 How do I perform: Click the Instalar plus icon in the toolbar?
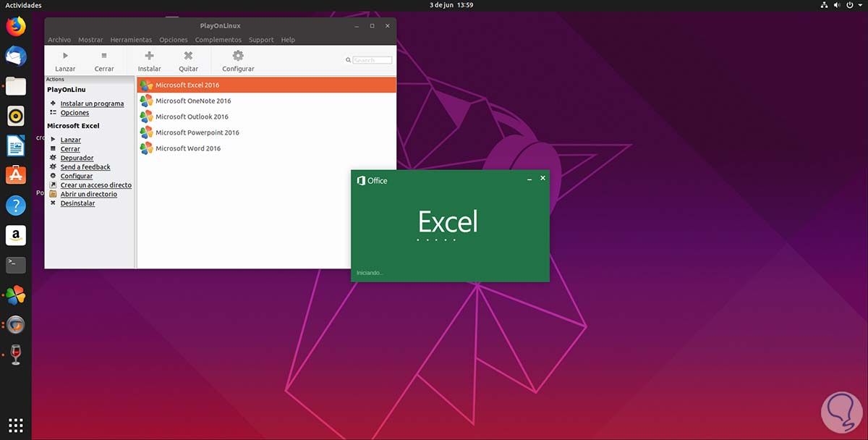(x=149, y=56)
